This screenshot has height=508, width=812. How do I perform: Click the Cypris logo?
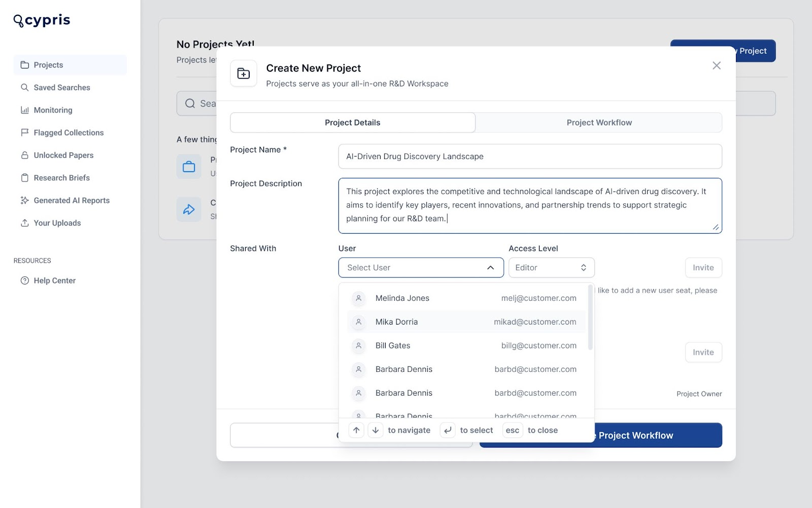[x=42, y=20]
